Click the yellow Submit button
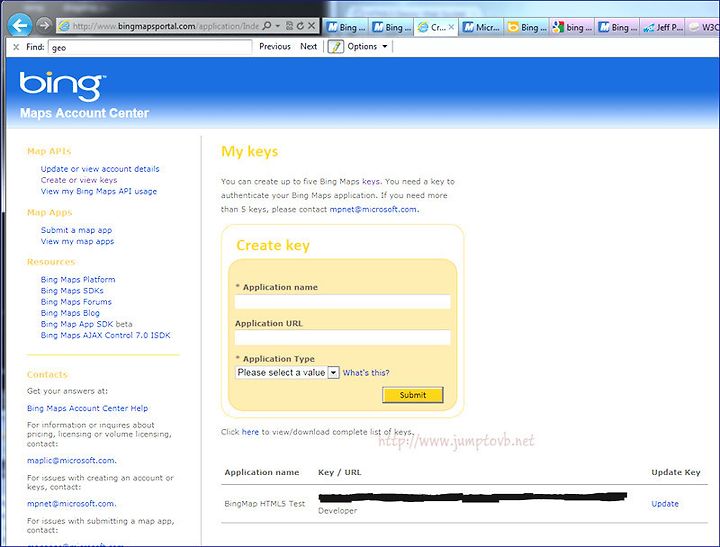Screen dimensions: 720x547 [x=413, y=395]
